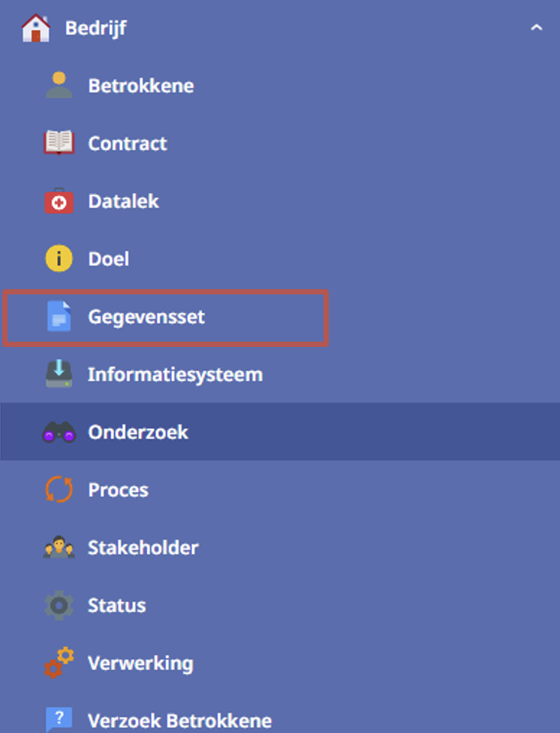The width and height of the screenshot is (560, 733).
Task: Click the Stakeholder group icon
Action: click(59, 547)
